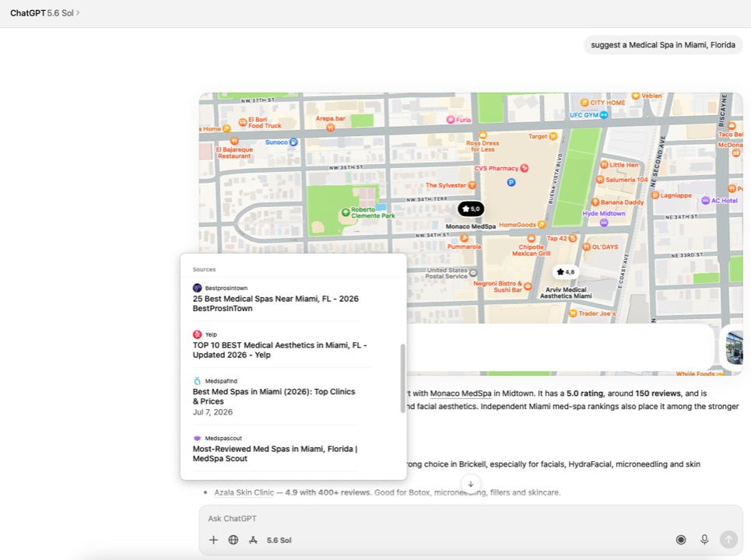This screenshot has height=560, width=751.
Task: Click the Pummarola restaurant marker
Action: 464,238
